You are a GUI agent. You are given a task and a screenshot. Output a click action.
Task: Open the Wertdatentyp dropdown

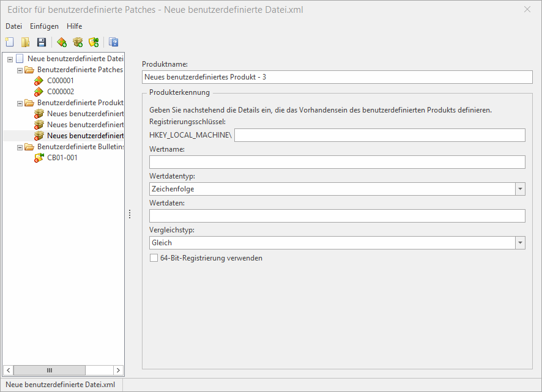tap(520, 189)
